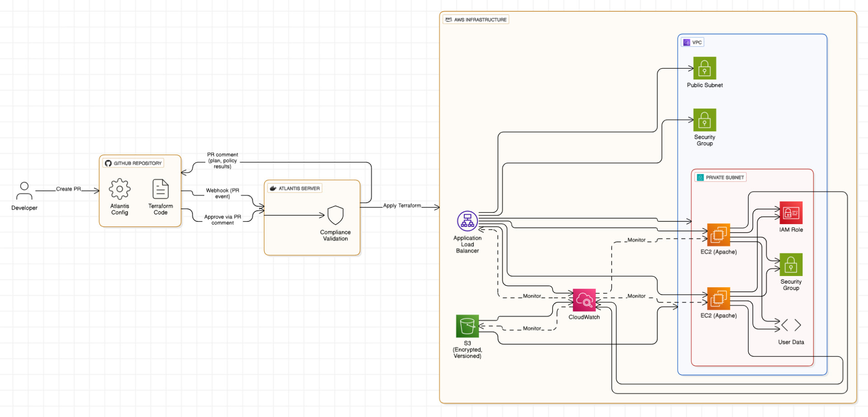Select the CloudWatch caption text
The height and width of the screenshot is (417, 868).
pyautogui.click(x=584, y=317)
